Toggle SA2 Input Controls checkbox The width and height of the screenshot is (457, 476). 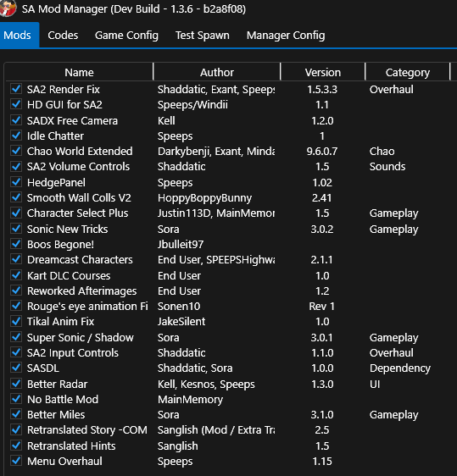point(16,352)
